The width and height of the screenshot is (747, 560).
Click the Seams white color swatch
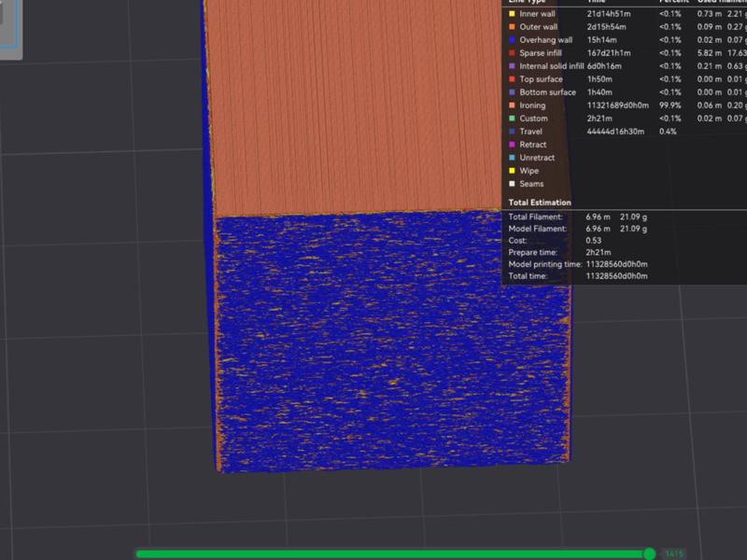[x=512, y=184]
